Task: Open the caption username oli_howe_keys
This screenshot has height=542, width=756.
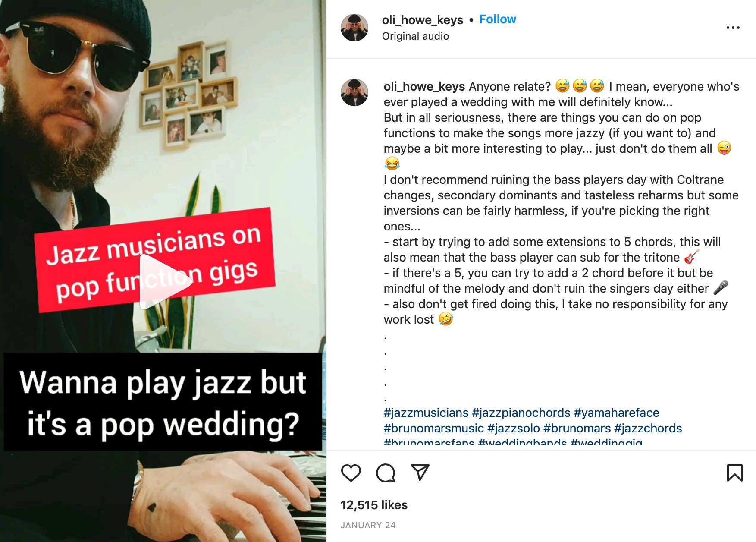Action: pyautogui.click(x=424, y=87)
